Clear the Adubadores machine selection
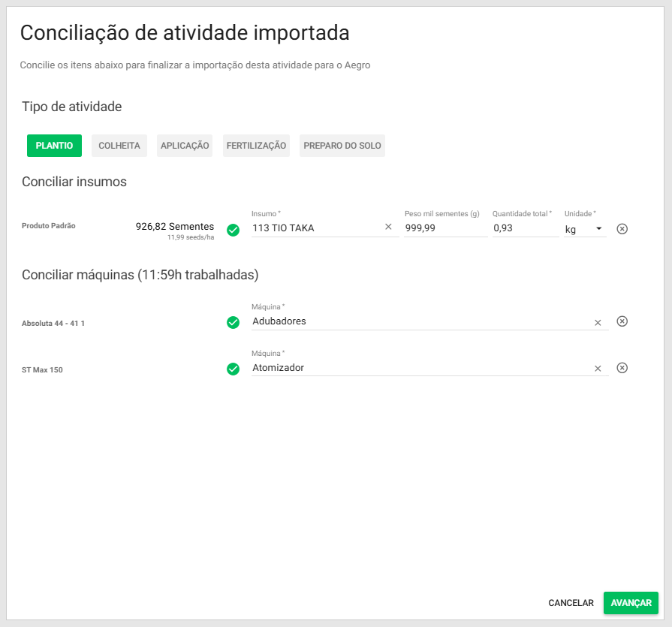The height and width of the screenshot is (627, 672). 598,322
